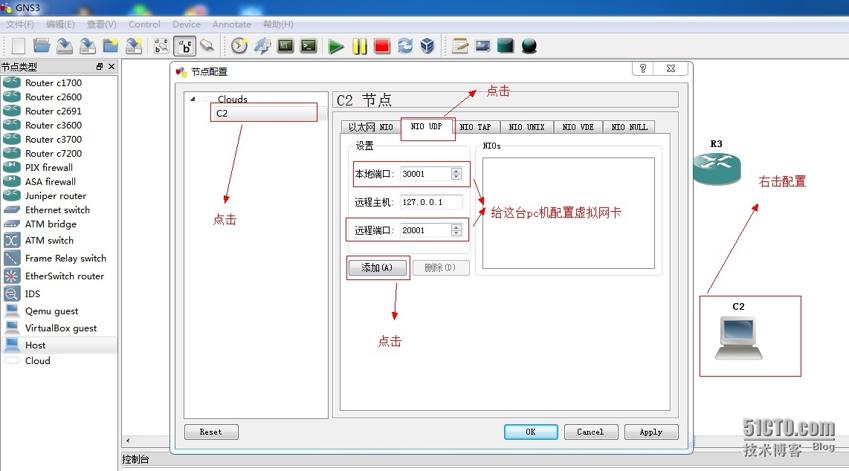Toggle show hostnames (abc) icon
Screen dimensions: 849x471
coord(185,47)
